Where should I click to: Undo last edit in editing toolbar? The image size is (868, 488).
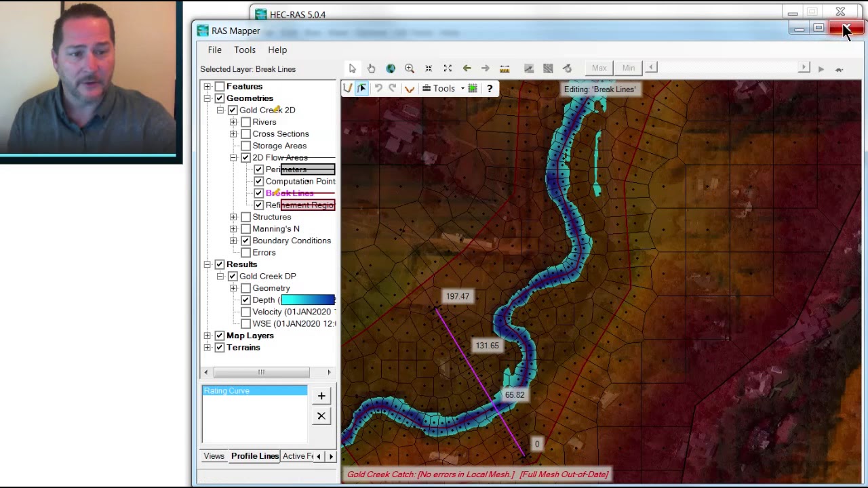[378, 88]
